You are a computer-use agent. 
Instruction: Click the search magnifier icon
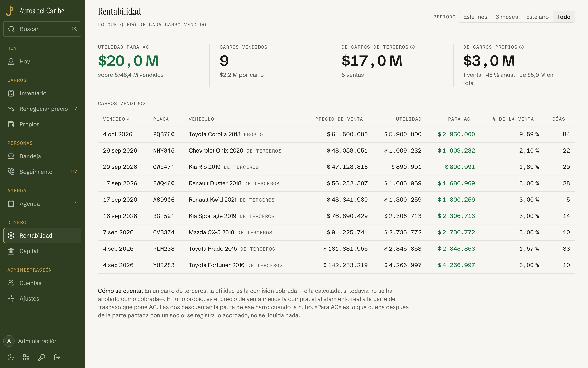pyautogui.click(x=11, y=29)
